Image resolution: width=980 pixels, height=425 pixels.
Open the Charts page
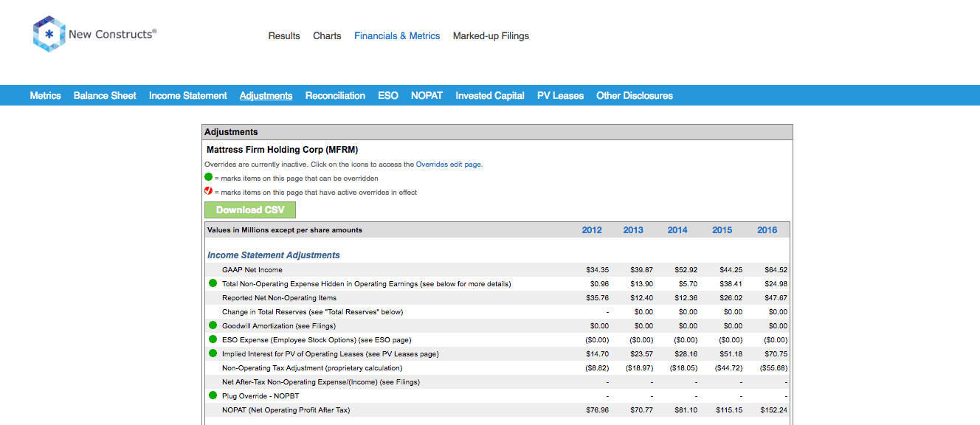327,35
